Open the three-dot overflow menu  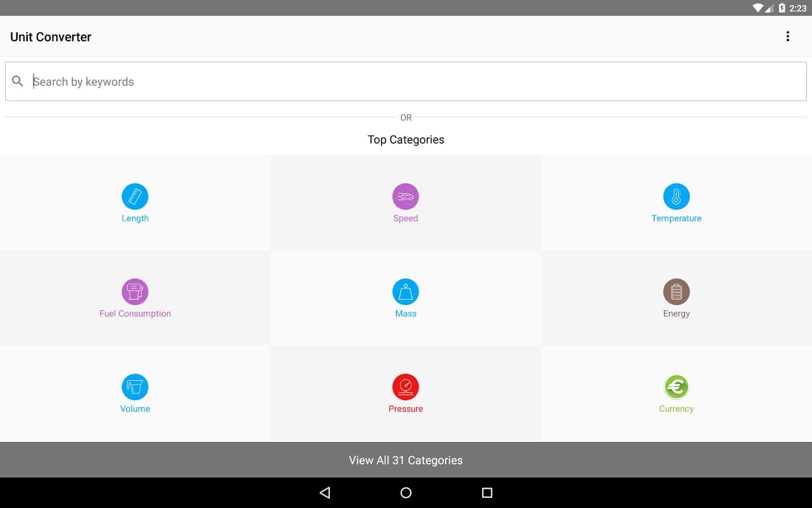click(x=787, y=37)
